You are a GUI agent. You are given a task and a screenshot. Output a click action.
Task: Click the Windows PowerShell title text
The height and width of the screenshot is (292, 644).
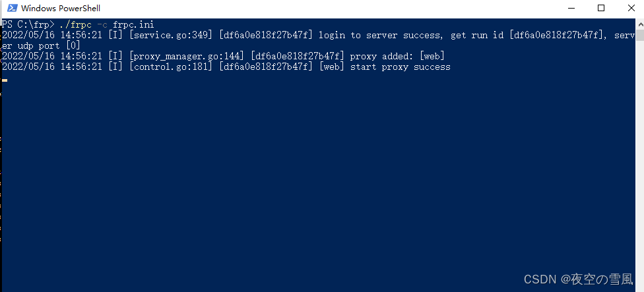[61, 8]
